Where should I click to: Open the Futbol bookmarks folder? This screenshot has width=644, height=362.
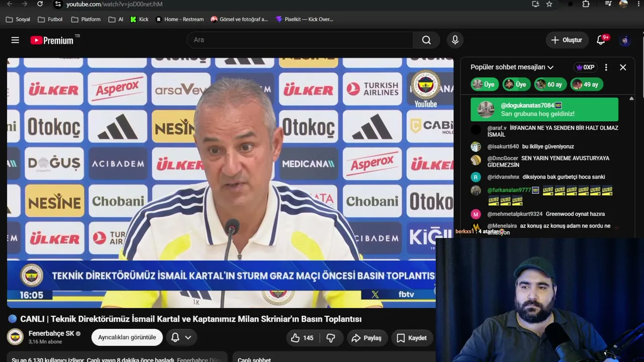(49, 20)
